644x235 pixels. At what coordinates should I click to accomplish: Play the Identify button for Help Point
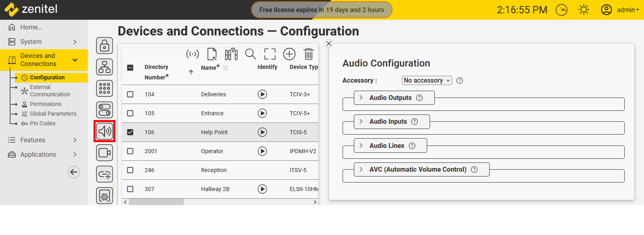[x=262, y=132]
